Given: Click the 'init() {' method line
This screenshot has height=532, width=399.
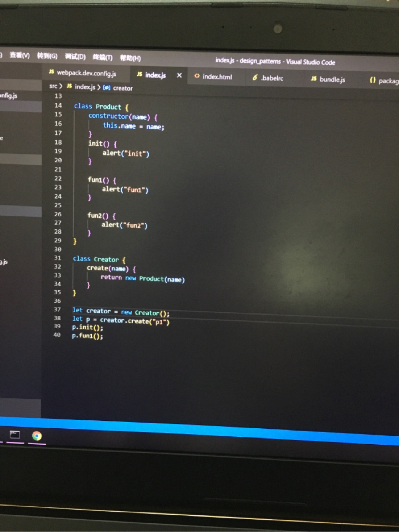Looking at the screenshot, I should click(103, 144).
